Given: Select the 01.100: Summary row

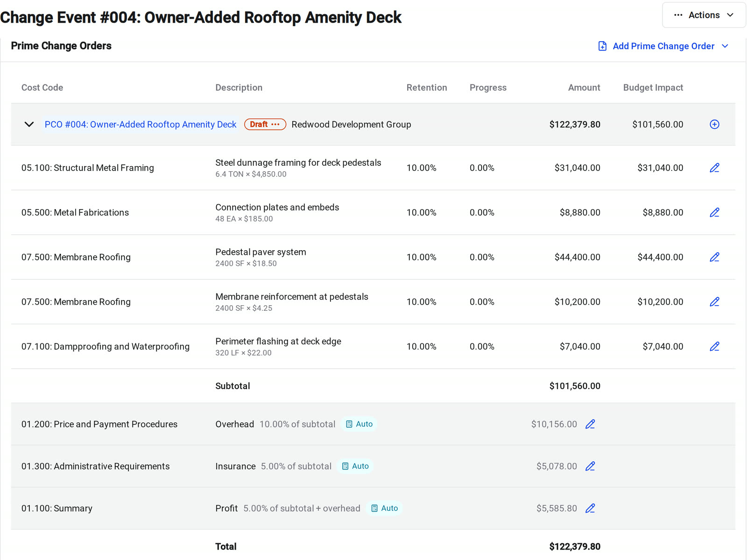Looking at the screenshot, I should [373, 508].
